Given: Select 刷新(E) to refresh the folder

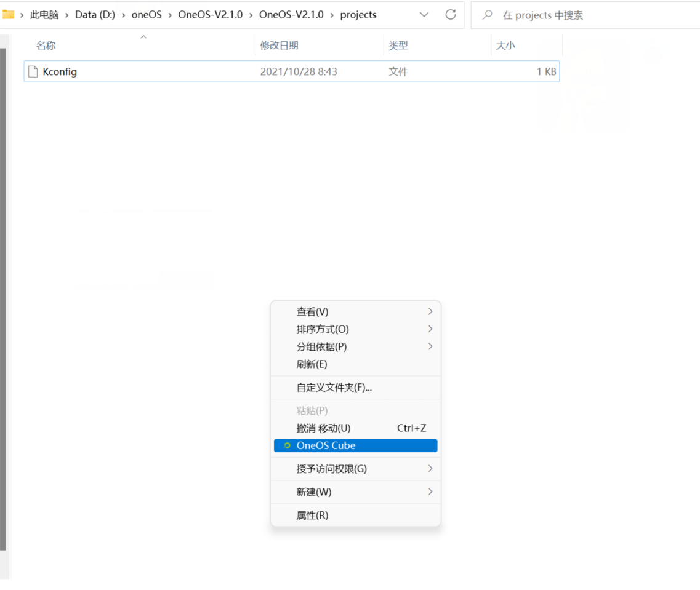Looking at the screenshot, I should pos(355,364).
